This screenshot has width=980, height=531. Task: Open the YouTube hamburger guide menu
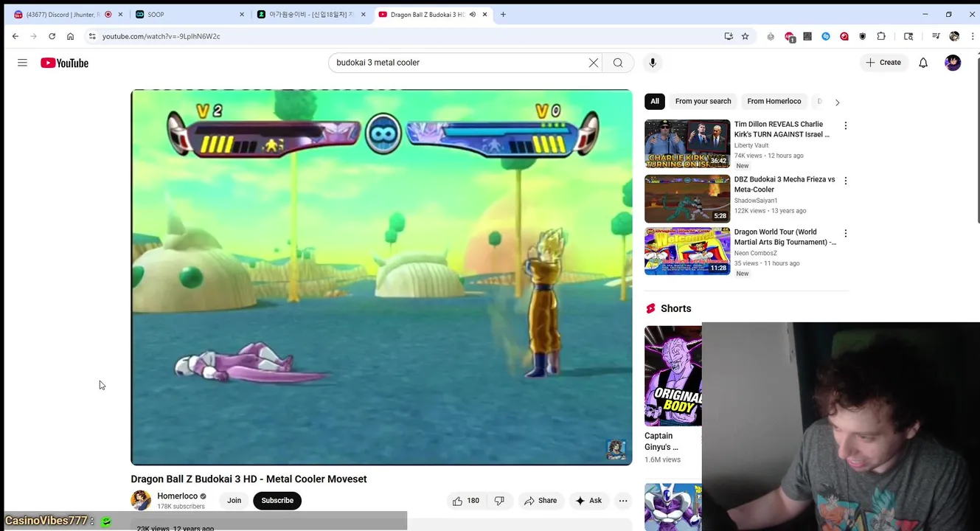[22, 63]
